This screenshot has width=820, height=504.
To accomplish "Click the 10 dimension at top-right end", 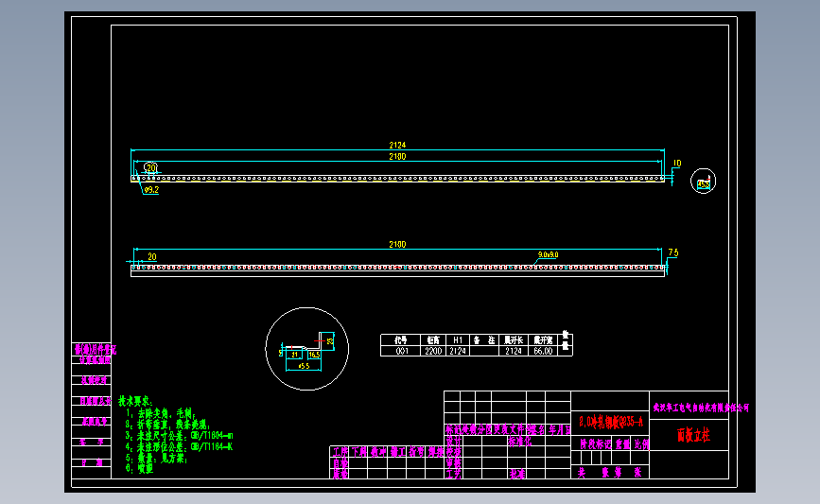I will click(676, 164).
